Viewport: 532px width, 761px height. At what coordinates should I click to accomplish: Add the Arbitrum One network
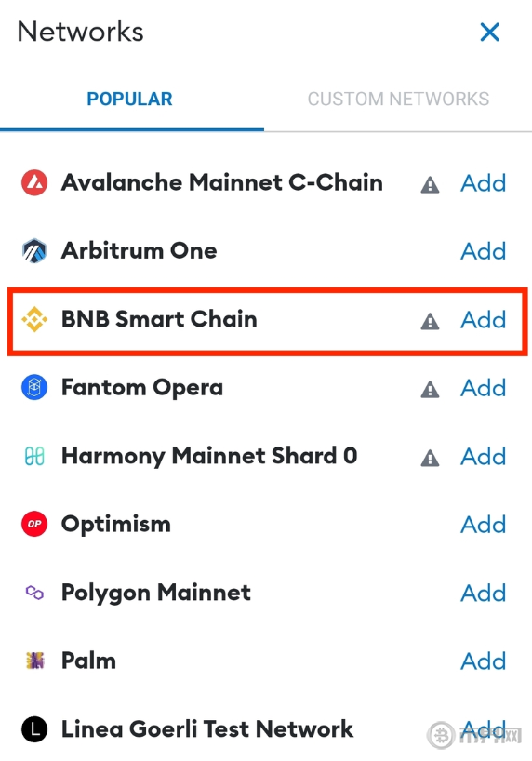pos(484,251)
